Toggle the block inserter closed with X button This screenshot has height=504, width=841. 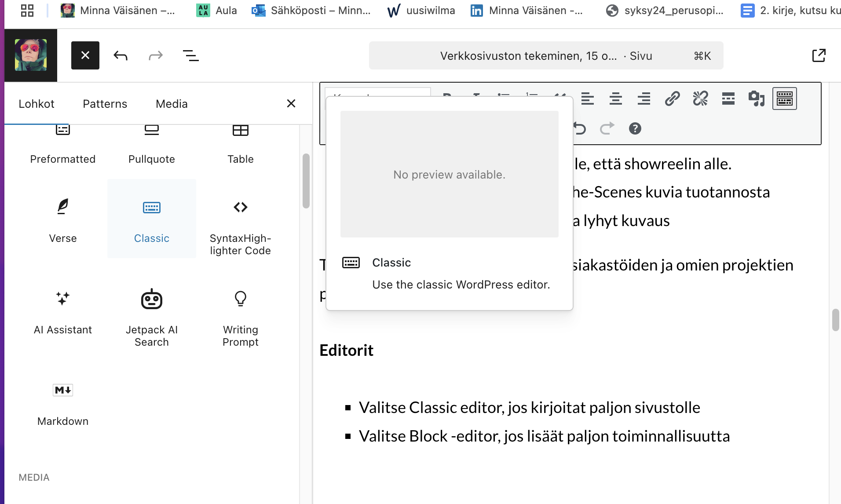click(x=85, y=55)
